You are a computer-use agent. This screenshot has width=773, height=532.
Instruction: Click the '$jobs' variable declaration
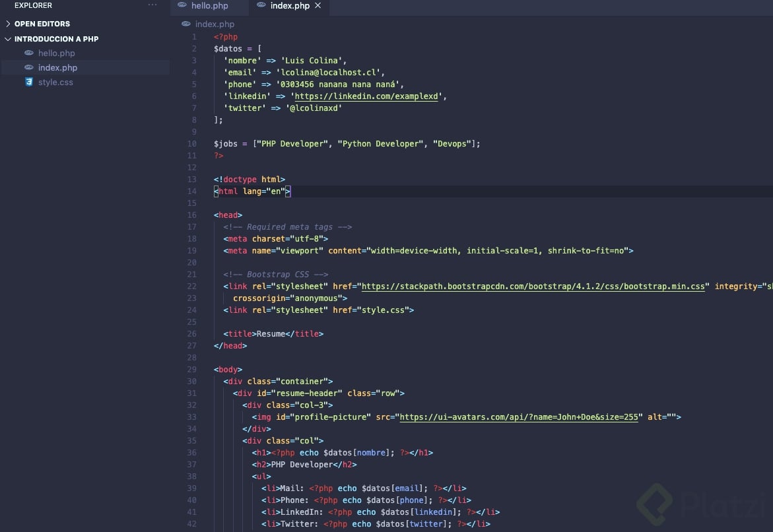pyautogui.click(x=226, y=143)
